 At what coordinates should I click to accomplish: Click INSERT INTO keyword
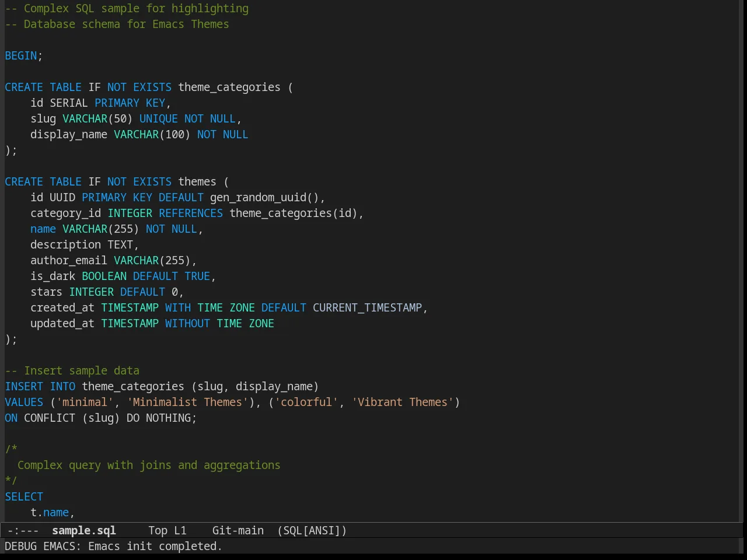[x=40, y=386]
